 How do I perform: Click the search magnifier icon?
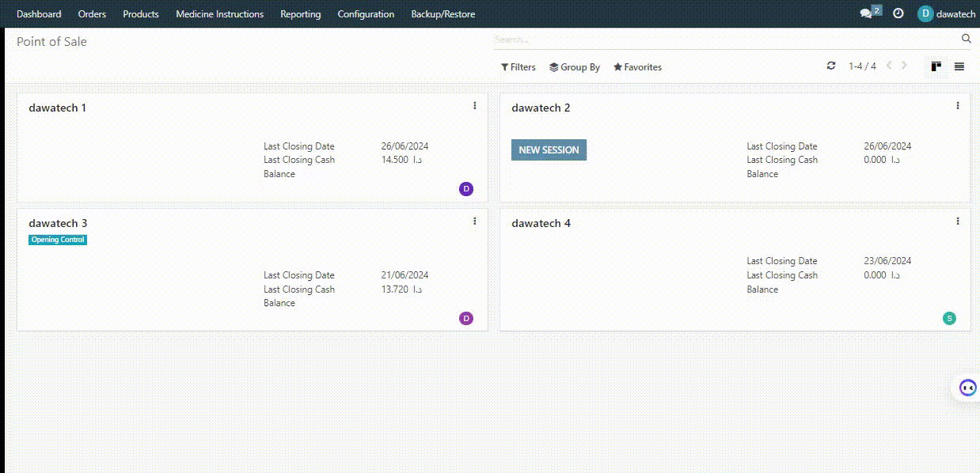pos(966,38)
